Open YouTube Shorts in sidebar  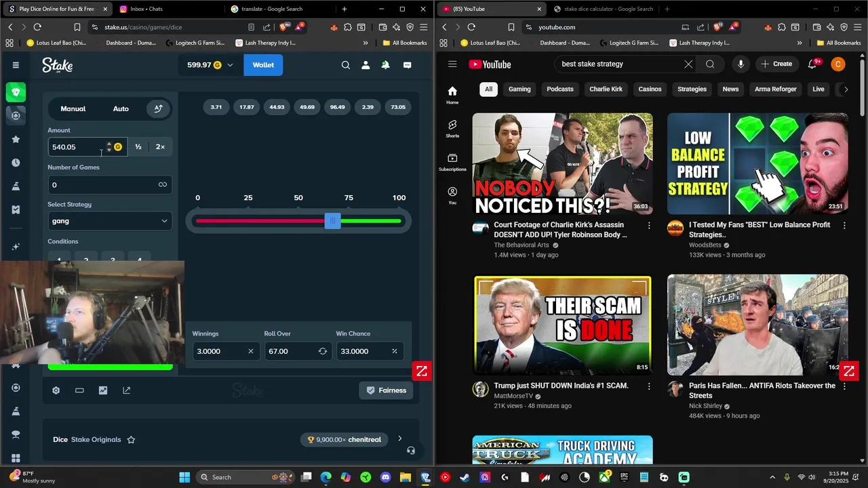452,129
